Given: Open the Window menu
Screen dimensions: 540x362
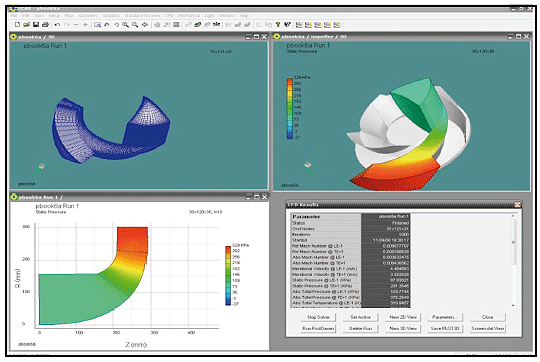Looking at the screenshot, I should (x=227, y=15).
